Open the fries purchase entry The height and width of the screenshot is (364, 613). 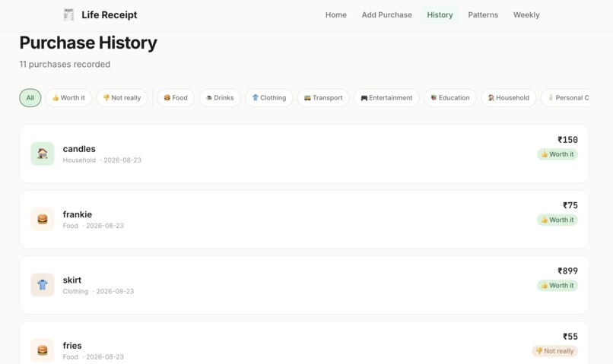click(x=304, y=343)
